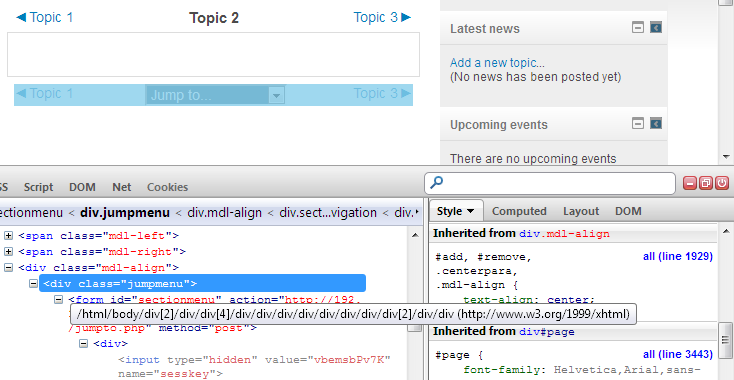734x380 pixels.
Task: Click HTML panel scrollbar up arrow
Action: point(415,235)
